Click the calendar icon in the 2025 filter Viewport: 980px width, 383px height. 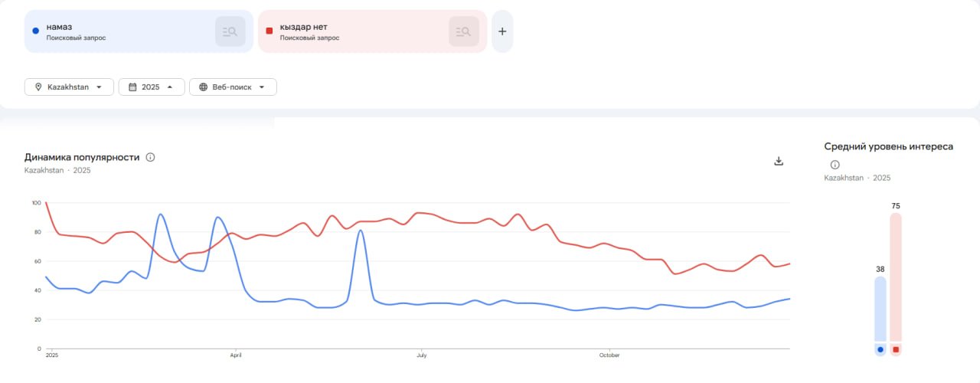[x=132, y=87]
